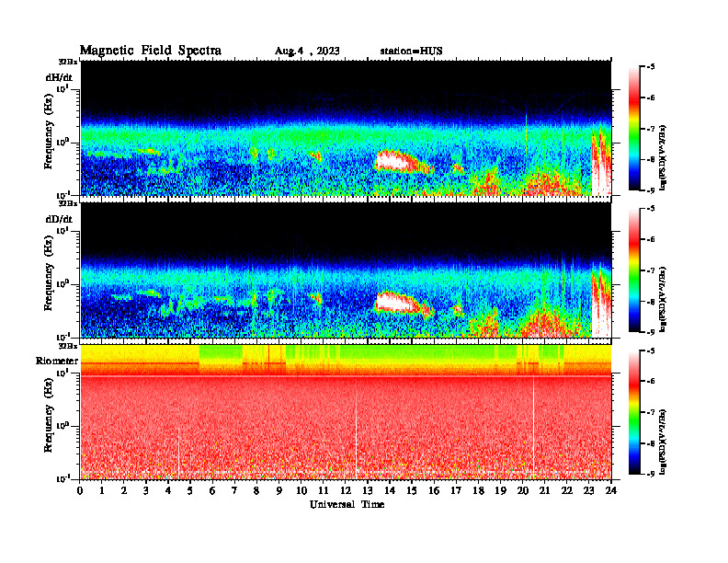Click the 32Hz label above dH/dt panel

[68, 62]
